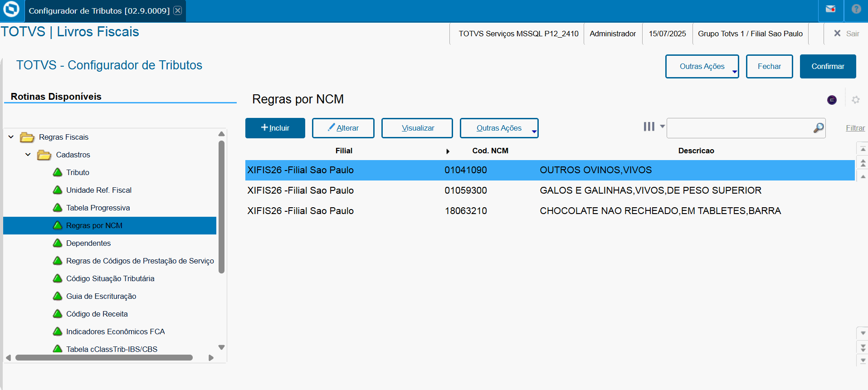Click TOTVS Serviços MSSQL P12_2410 in header
Viewport: 868px width, 390px height.
pyautogui.click(x=518, y=34)
